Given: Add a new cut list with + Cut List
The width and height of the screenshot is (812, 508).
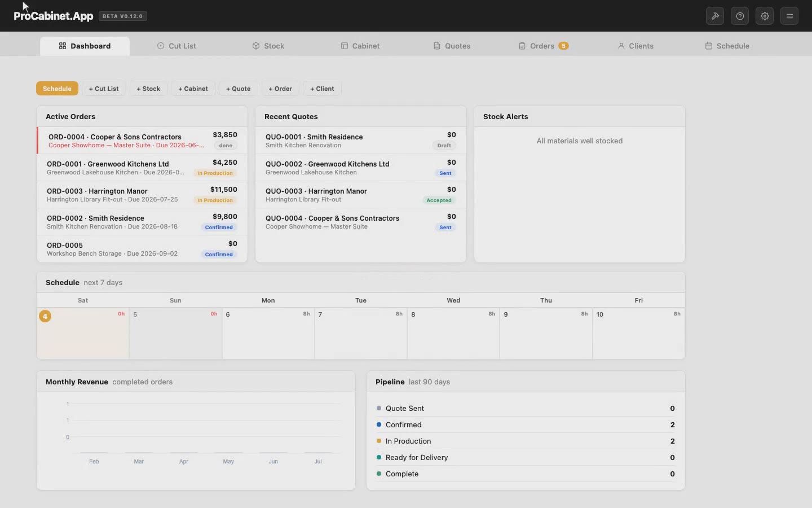Looking at the screenshot, I should tap(104, 89).
